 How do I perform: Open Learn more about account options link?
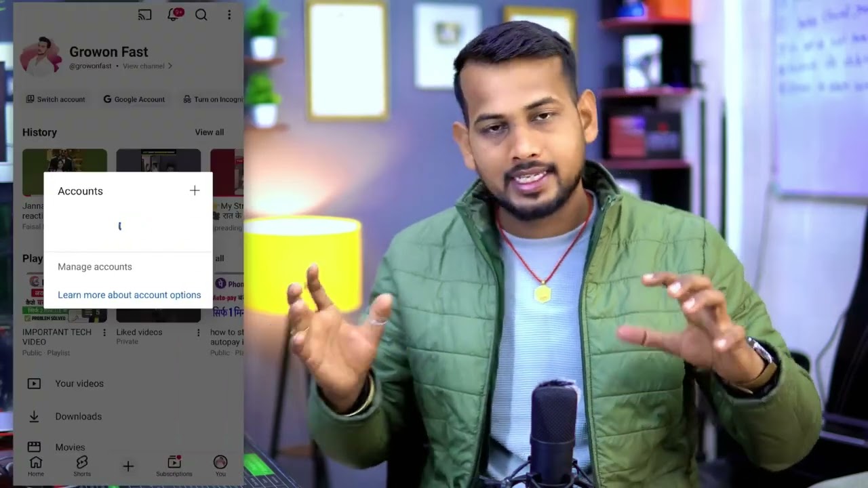(130, 295)
